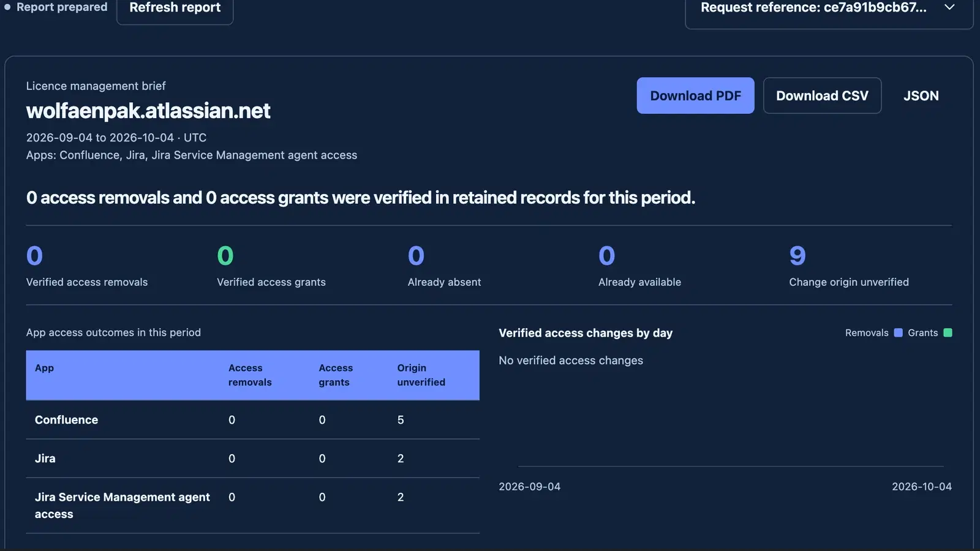
Task: Click the Download CSV button
Action: coord(822,96)
